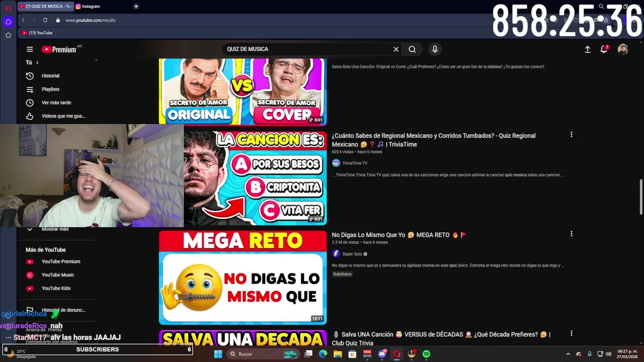Open YouTube notifications bell

[604, 49]
